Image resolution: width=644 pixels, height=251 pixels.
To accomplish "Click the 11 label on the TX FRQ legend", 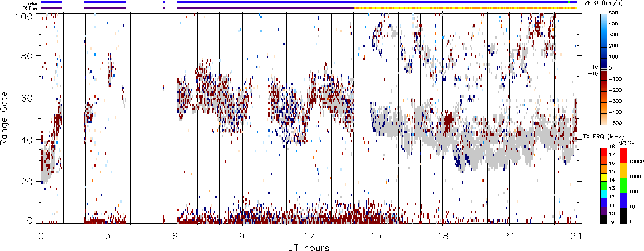I will pos(612,205).
